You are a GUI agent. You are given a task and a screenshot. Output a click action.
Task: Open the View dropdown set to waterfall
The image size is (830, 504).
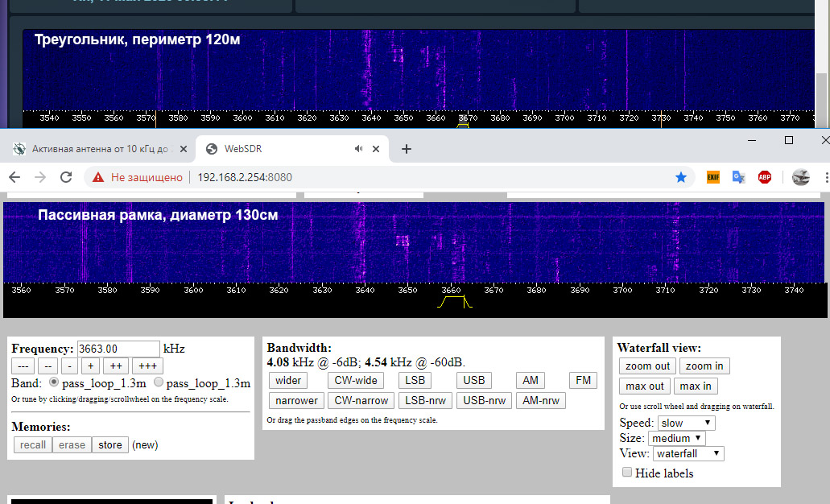[688, 454]
